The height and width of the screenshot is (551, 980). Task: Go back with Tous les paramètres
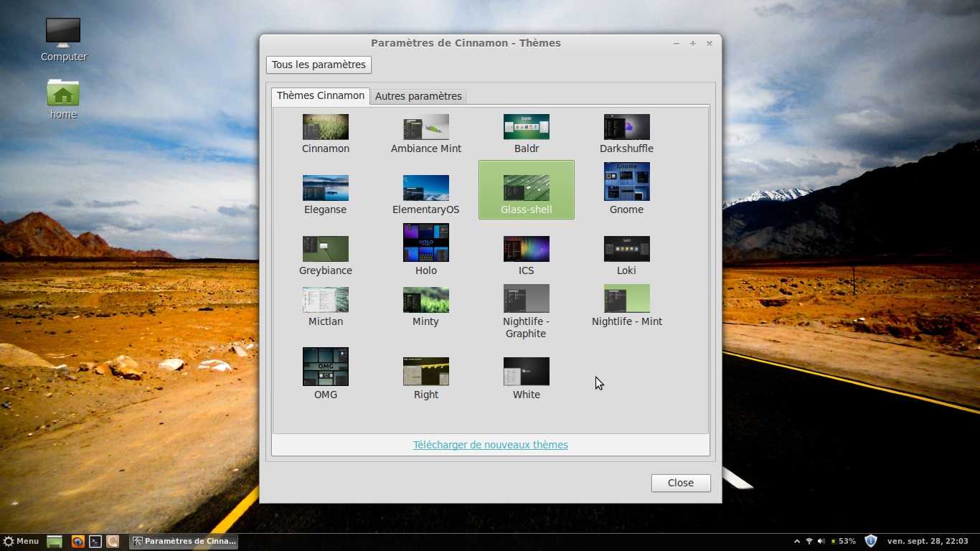(319, 65)
